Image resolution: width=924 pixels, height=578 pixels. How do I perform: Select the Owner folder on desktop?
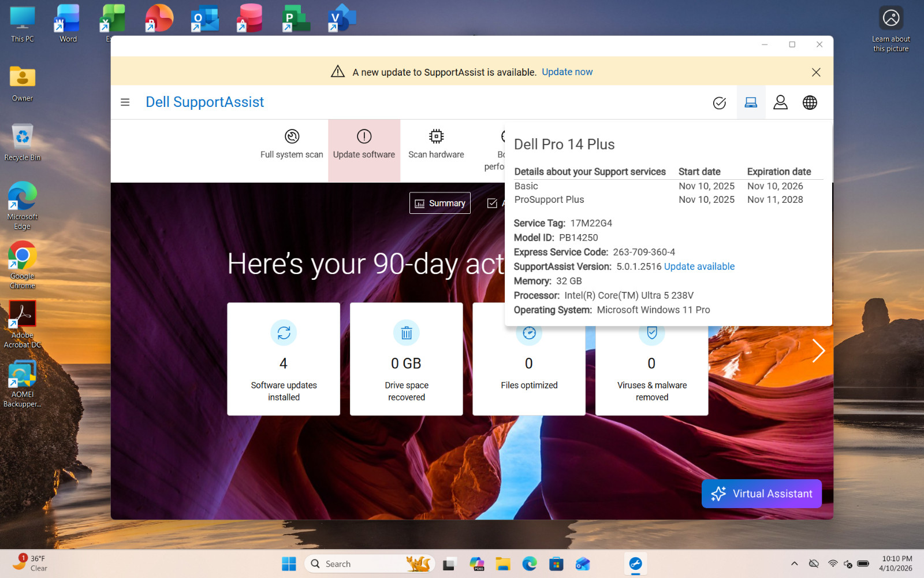tap(23, 83)
